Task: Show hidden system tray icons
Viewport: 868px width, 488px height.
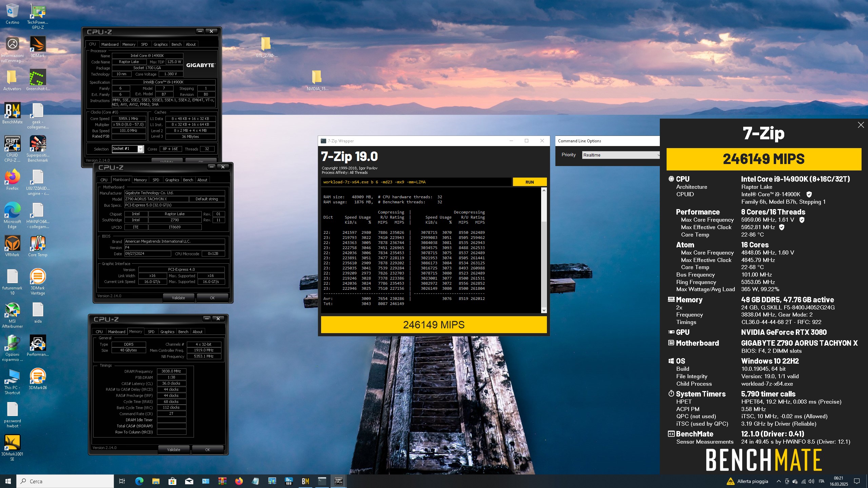Action: [779, 481]
